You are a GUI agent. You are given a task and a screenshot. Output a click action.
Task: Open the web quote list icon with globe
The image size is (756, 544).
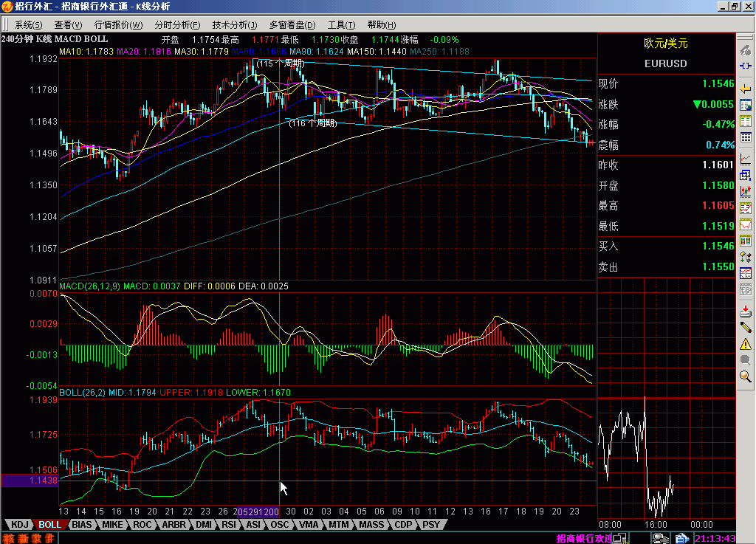pos(746,105)
